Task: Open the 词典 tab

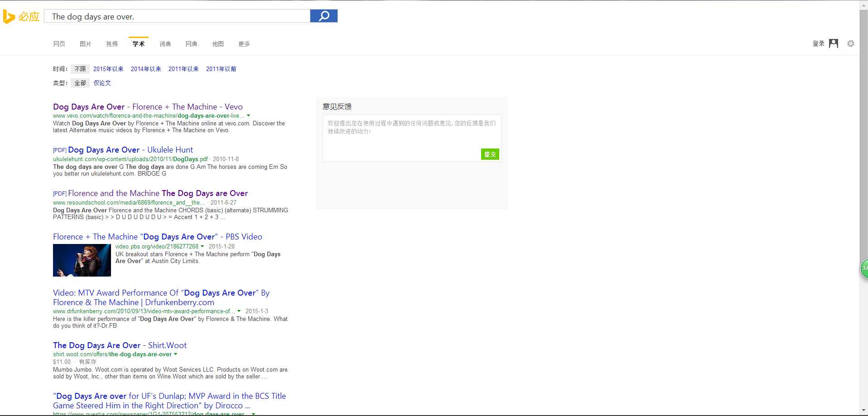Action: point(165,44)
